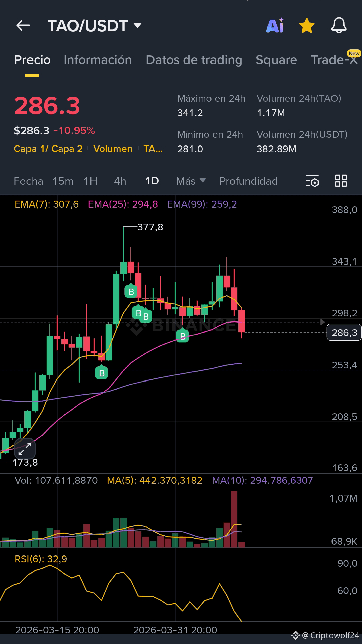Screen dimensions: 362x644
Task: Tap the 377,8 high price marker
Action: click(150, 227)
